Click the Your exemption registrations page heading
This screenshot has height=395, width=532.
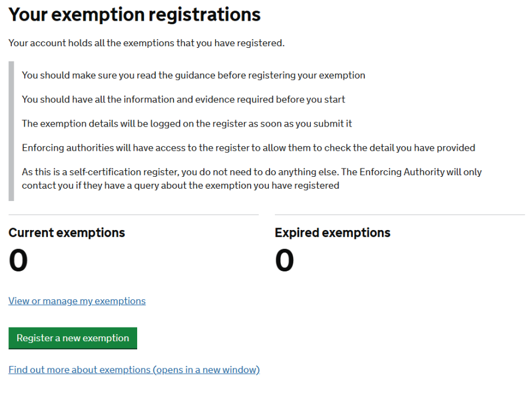pyautogui.click(x=134, y=15)
